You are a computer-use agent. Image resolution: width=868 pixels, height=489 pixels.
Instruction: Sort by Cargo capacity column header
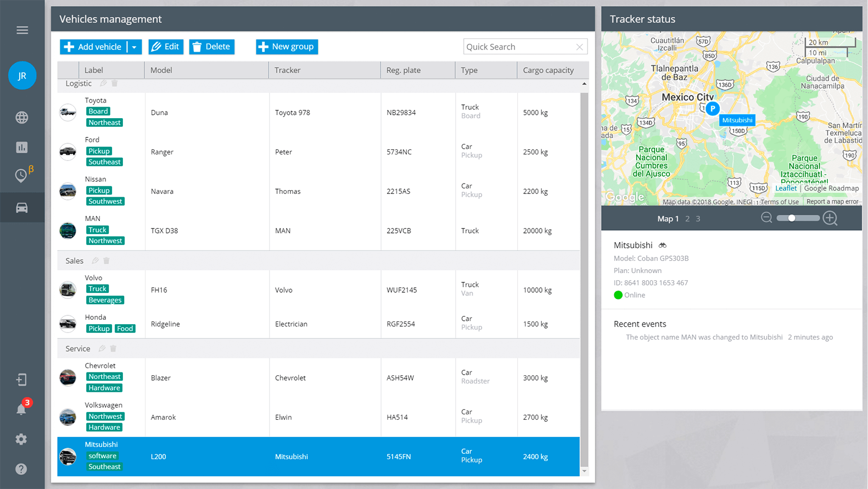(552, 70)
